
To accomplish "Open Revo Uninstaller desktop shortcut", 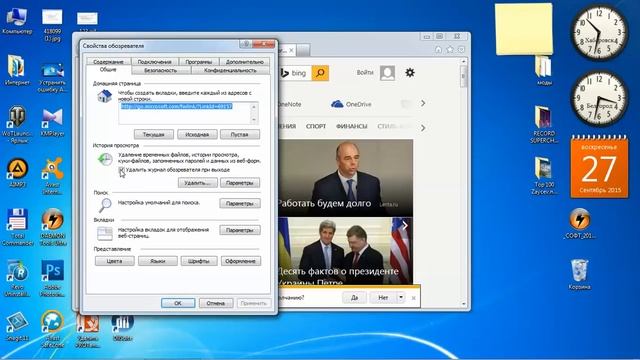I will 17,278.
